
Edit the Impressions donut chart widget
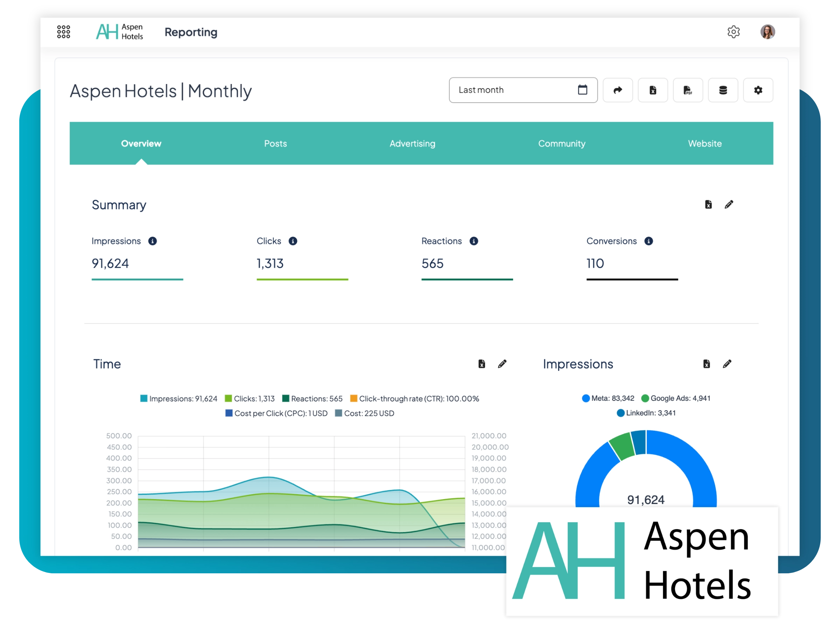pyautogui.click(x=727, y=364)
